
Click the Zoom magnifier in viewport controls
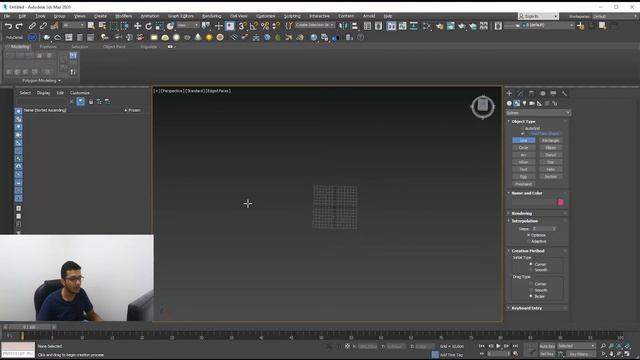[603, 346]
